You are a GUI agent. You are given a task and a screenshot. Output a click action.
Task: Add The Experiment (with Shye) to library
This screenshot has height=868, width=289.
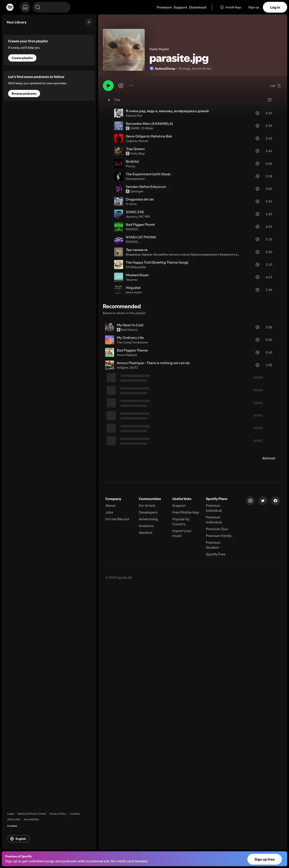tap(257, 176)
